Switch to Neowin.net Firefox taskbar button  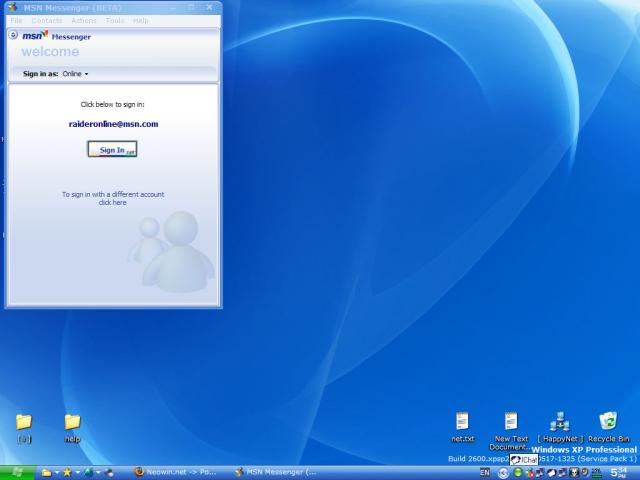pos(176,472)
